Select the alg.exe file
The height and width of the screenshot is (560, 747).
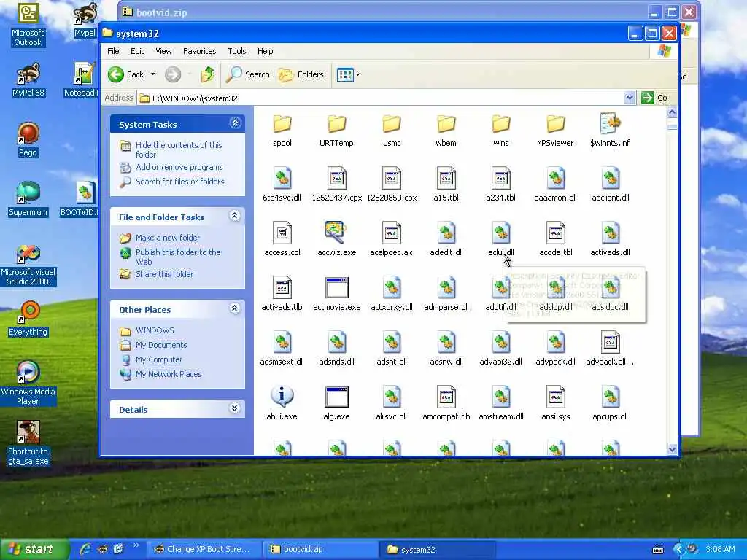click(x=336, y=404)
